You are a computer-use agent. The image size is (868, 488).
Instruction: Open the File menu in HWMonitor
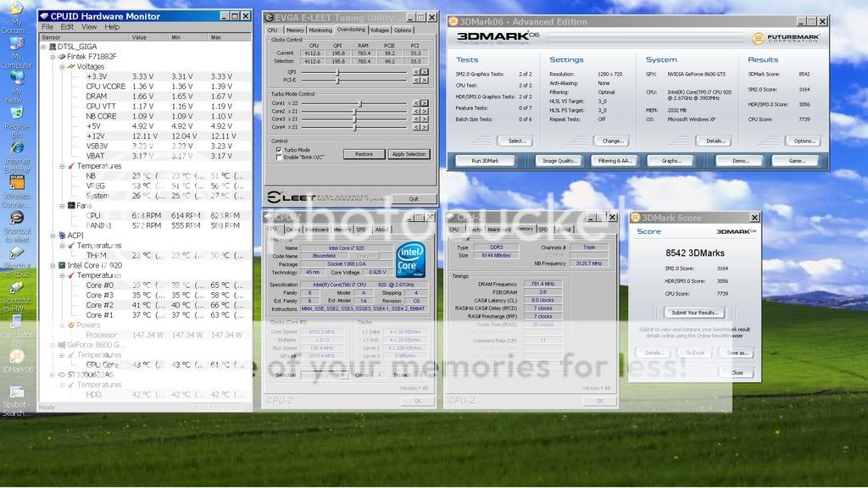47,26
